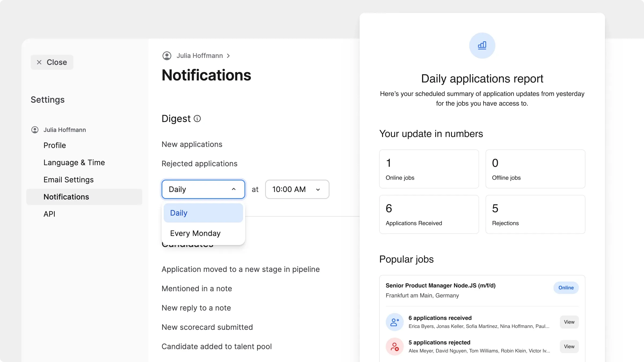Click the Online jobs card
The width and height of the screenshot is (644, 362).
[x=429, y=169]
